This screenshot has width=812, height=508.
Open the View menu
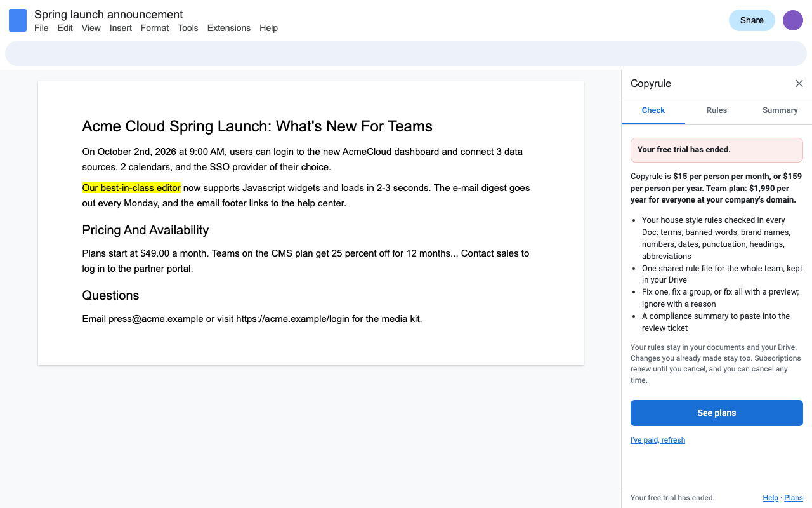91,28
